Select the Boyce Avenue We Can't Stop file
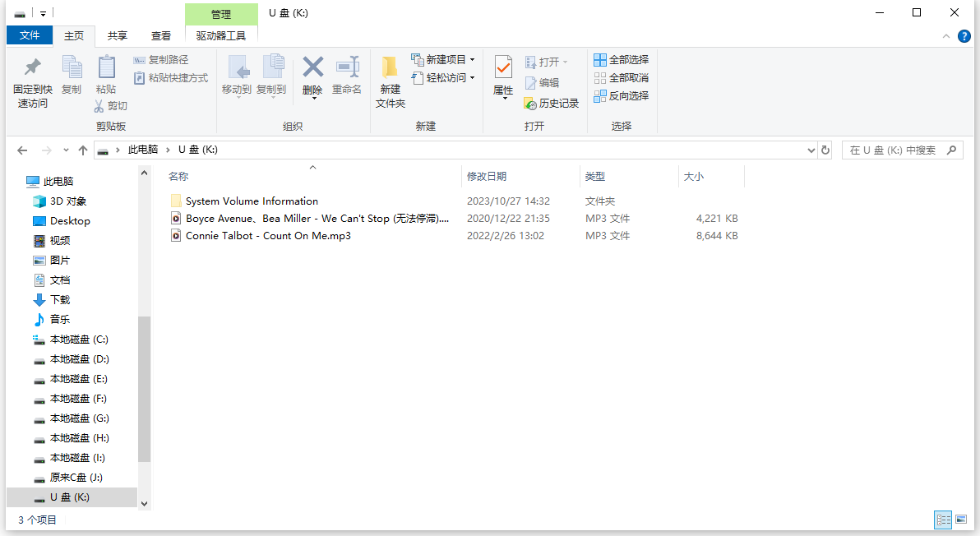 [x=317, y=219]
